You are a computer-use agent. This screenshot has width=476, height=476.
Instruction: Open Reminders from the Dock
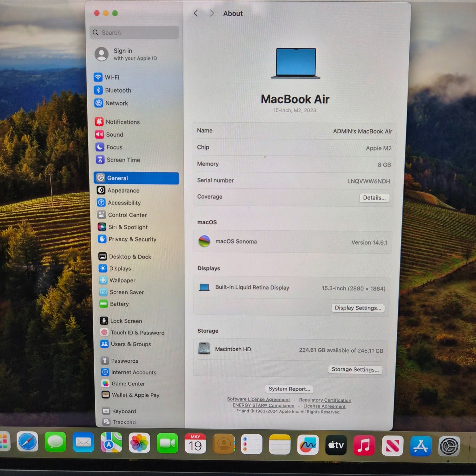(x=252, y=444)
